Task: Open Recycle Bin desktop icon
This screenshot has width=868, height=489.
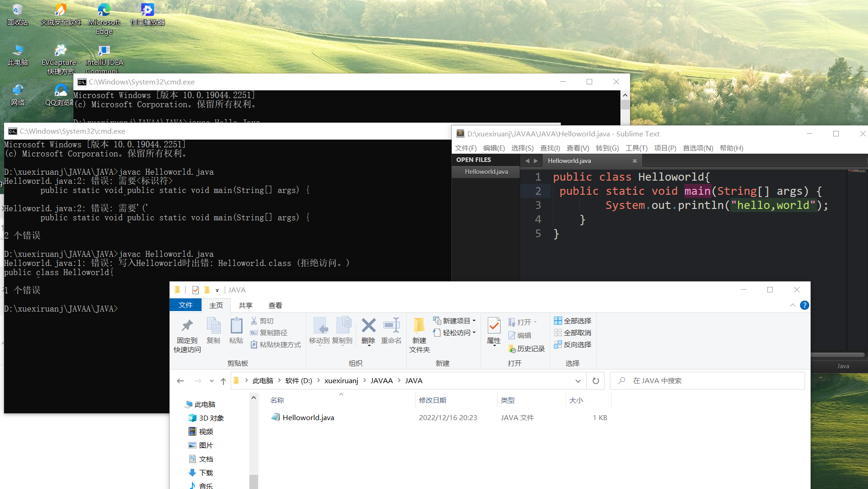Action: point(17,14)
